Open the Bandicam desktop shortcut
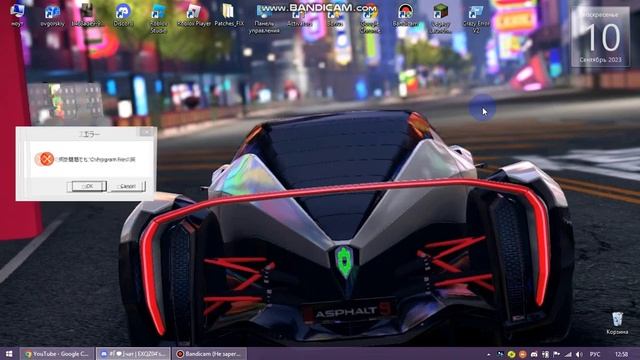 (405, 15)
